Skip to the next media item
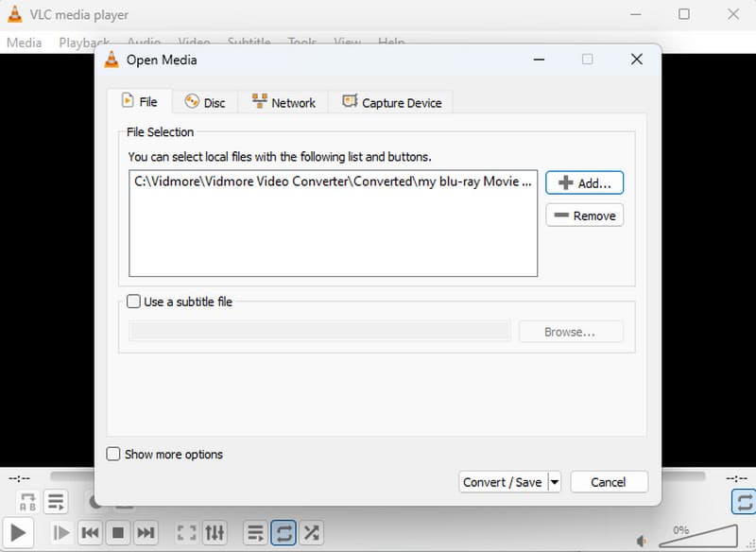Viewport: 756px width, 552px height. [146, 532]
